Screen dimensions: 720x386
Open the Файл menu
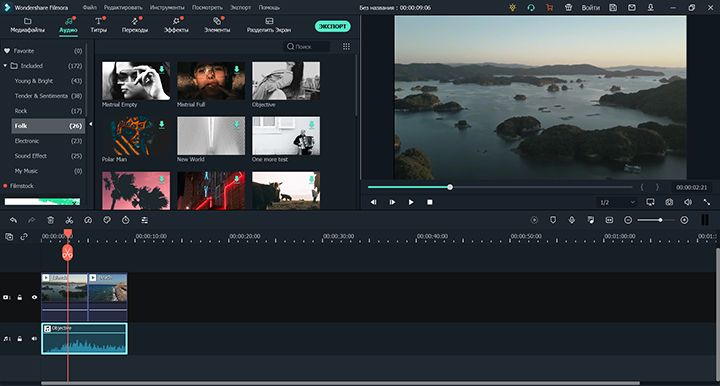point(90,8)
